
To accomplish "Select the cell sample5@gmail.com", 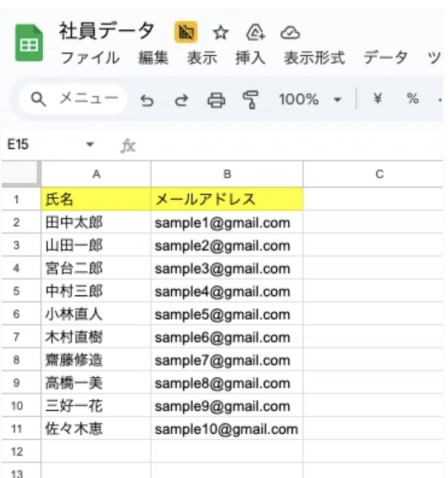I will (227, 314).
